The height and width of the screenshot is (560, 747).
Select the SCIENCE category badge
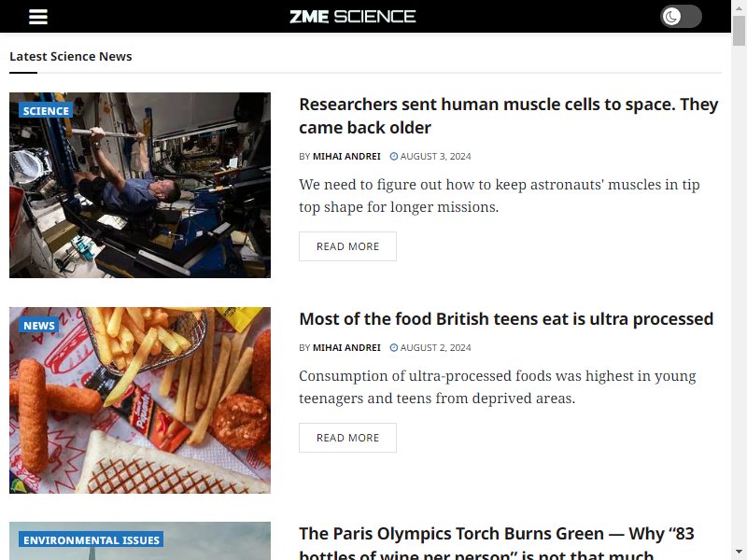pos(46,111)
